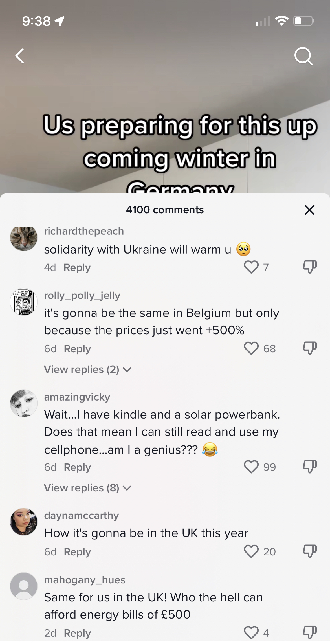Reply to richardthepeach's comment
This screenshot has height=644, width=330.
coord(77,267)
